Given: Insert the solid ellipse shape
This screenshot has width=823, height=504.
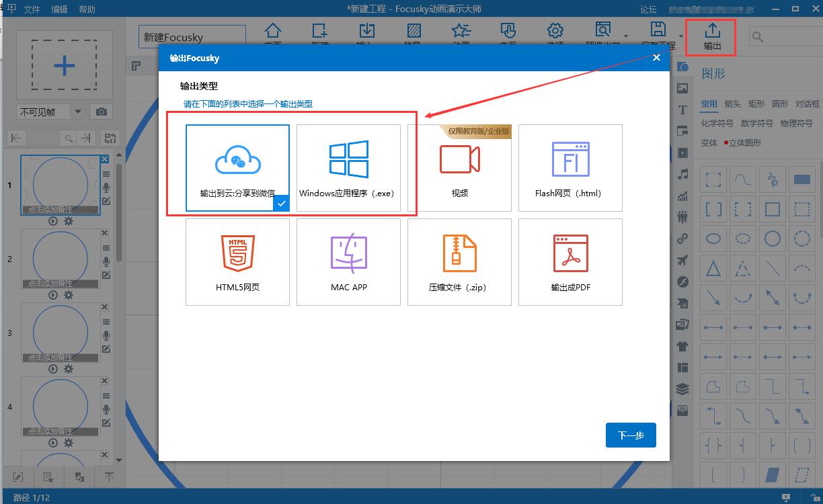Looking at the screenshot, I should click(713, 239).
